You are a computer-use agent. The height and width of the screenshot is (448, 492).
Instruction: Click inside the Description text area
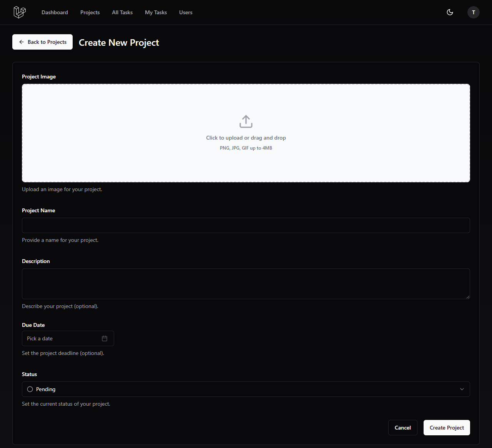pyautogui.click(x=246, y=284)
